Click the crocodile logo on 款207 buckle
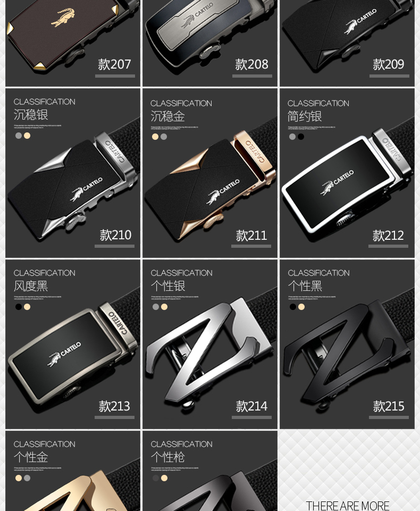This screenshot has width=420, height=511. (63, 18)
